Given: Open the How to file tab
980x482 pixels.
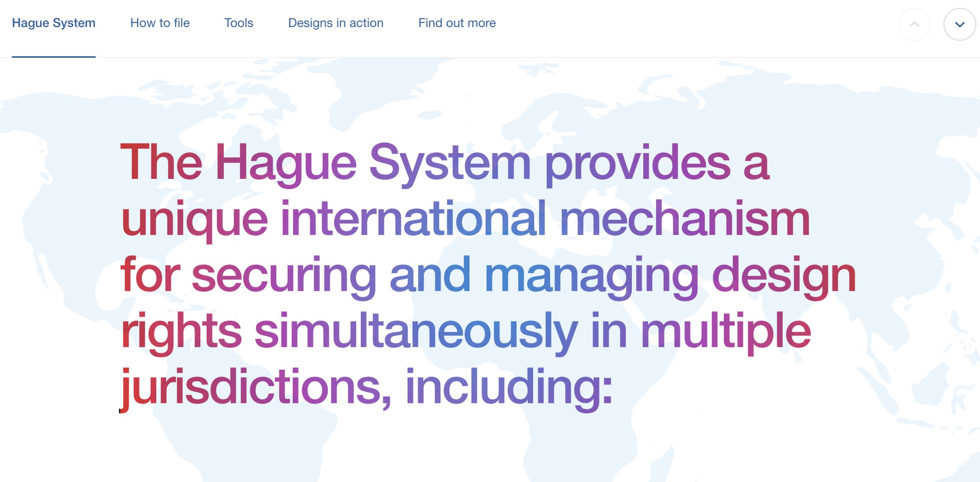Looking at the screenshot, I should click(160, 23).
